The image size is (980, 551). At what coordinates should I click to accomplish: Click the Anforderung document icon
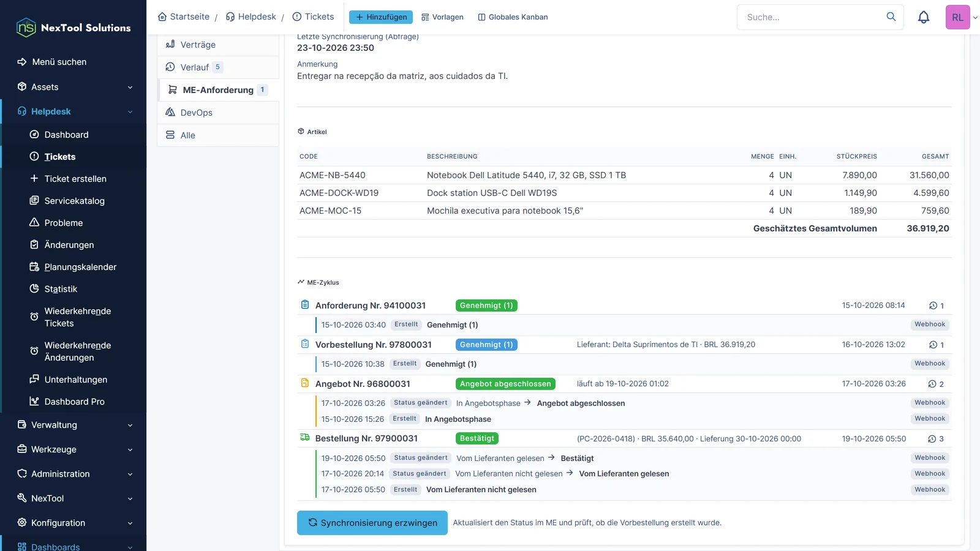pos(305,305)
